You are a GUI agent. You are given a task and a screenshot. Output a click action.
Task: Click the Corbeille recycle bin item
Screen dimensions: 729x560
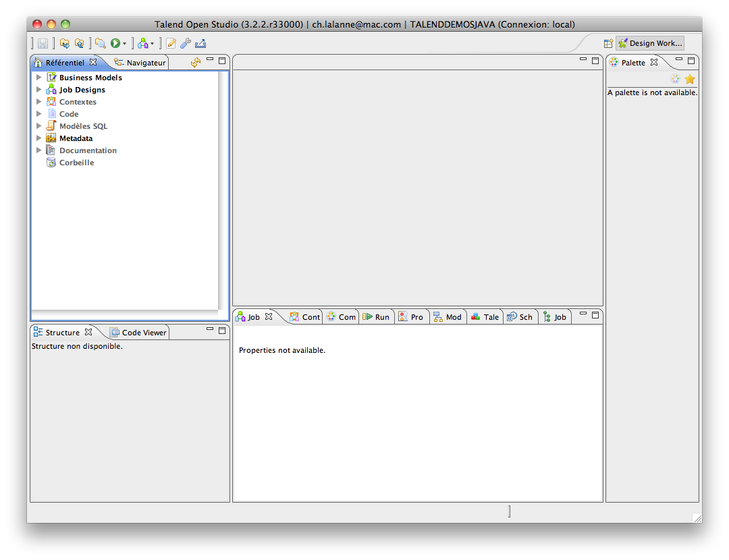(x=76, y=163)
